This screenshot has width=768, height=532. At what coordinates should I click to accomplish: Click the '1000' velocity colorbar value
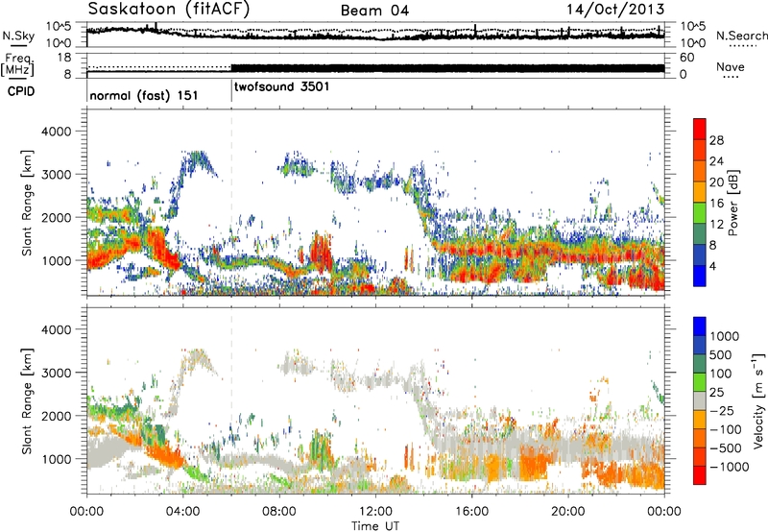725,336
